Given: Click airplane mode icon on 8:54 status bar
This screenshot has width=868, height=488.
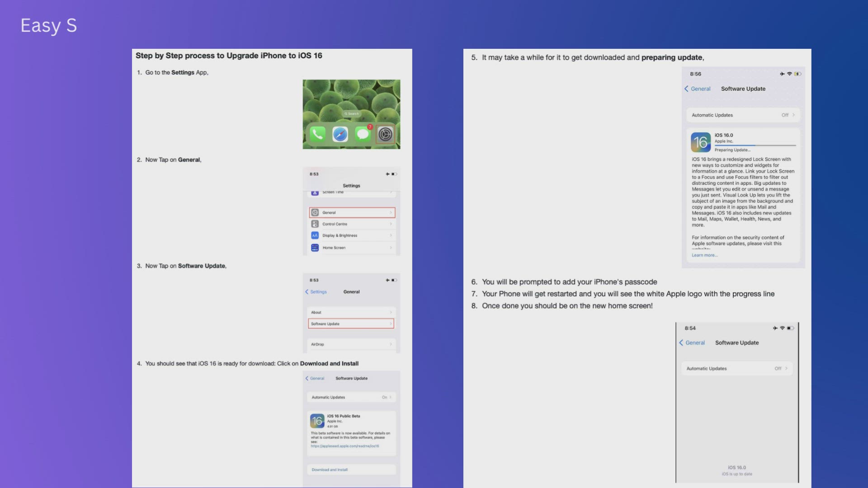Looking at the screenshot, I should (775, 328).
